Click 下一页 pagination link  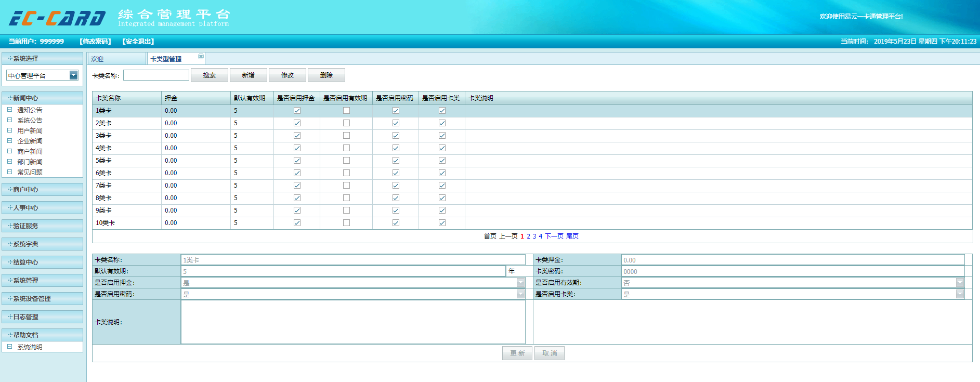(554, 236)
